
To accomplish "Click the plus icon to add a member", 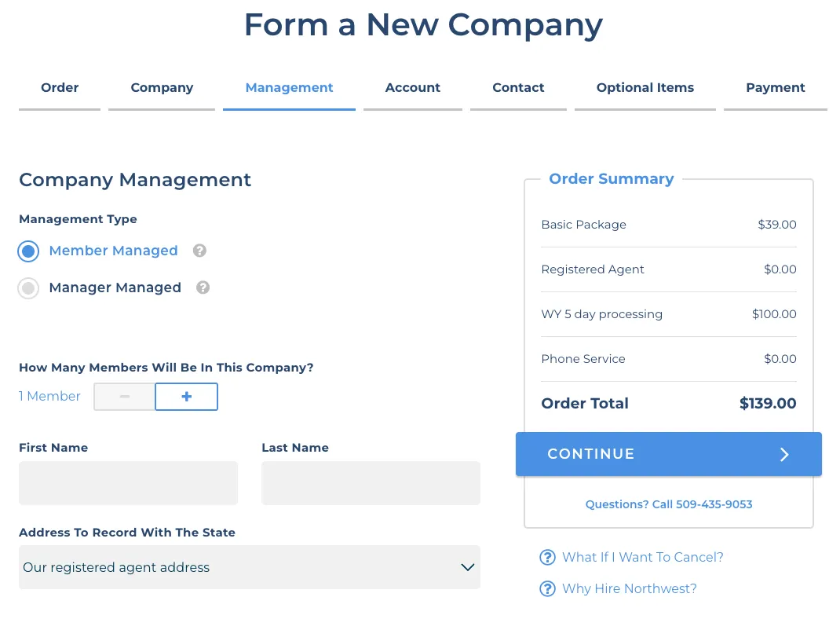I will click(186, 397).
